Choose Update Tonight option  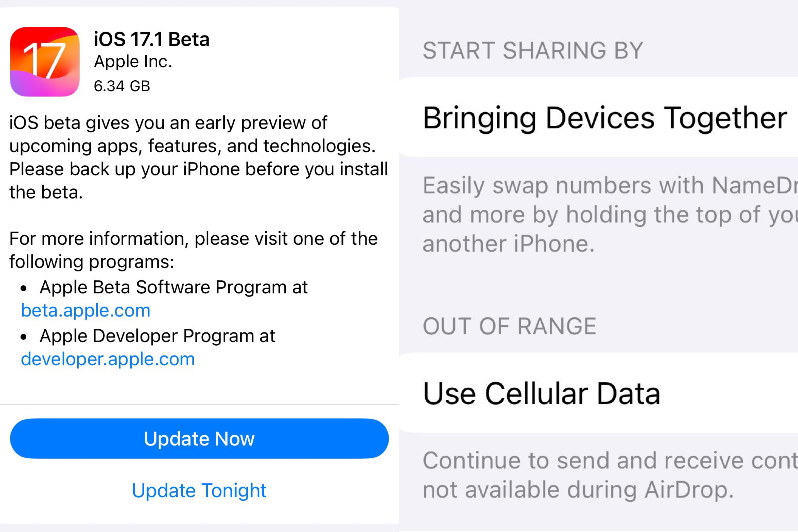tap(199, 490)
